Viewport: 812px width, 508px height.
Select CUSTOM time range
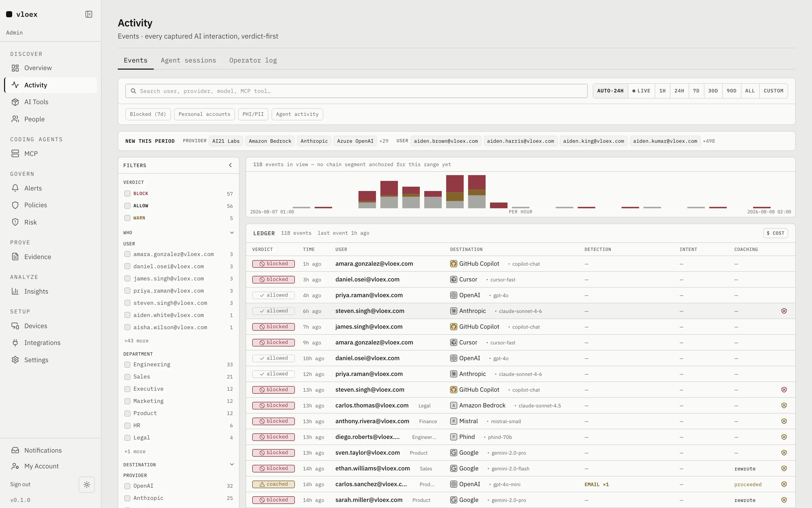773,91
